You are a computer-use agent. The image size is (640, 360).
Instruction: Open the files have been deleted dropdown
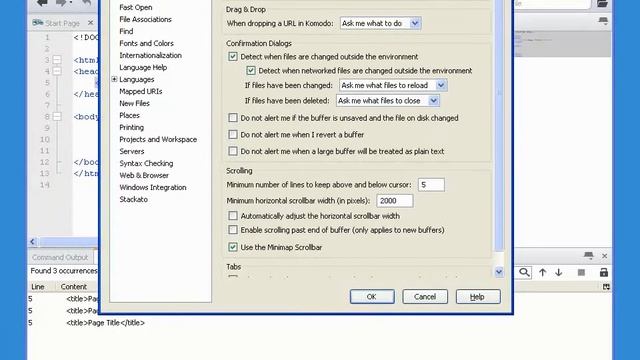click(388, 100)
